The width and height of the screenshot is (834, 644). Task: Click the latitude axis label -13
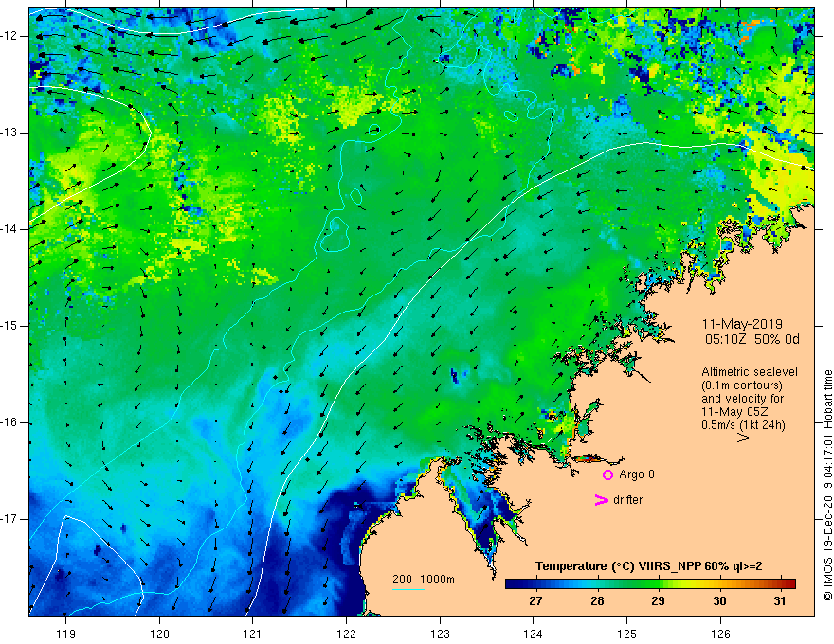pyautogui.click(x=10, y=133)
